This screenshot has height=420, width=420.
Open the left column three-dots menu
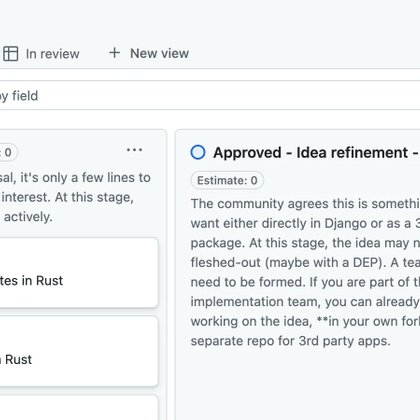coord(135,150)
